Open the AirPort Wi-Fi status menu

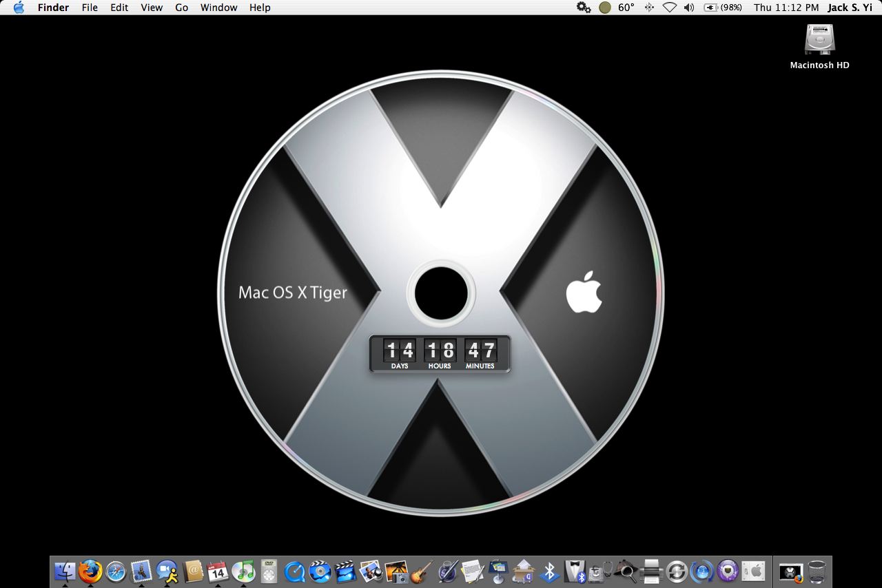pyautogui.click(x=669, y=8)
